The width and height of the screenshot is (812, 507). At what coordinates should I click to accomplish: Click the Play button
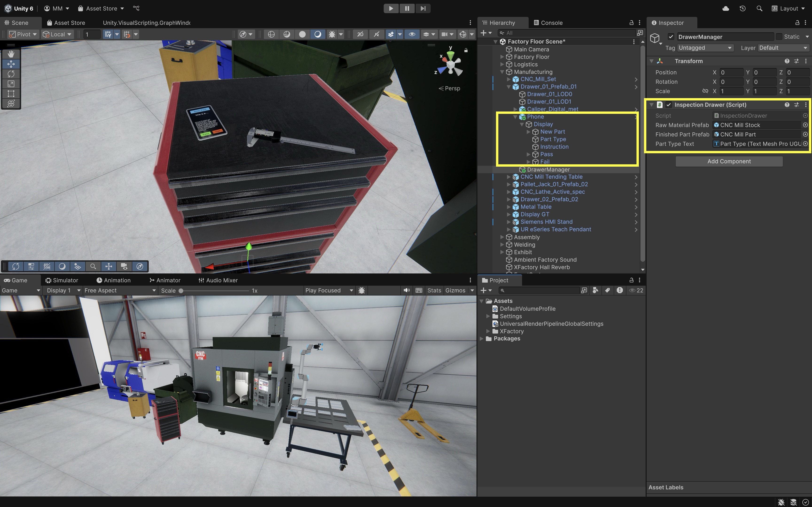[x=391, y=8]
